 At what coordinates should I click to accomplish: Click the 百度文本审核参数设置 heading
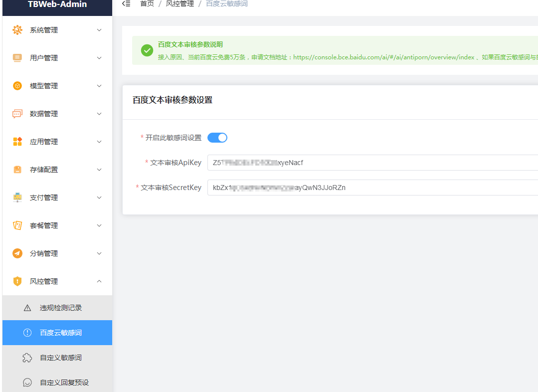click(x=173, y=100)
